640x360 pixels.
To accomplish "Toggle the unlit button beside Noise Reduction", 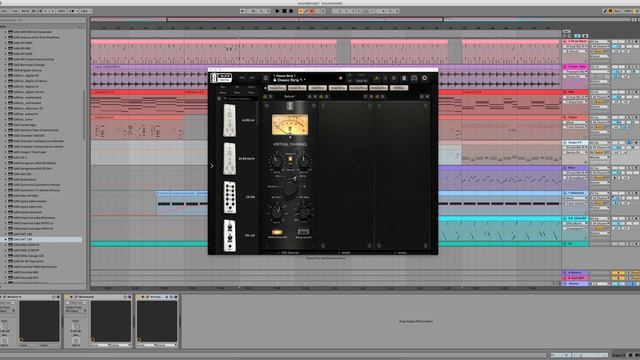I will click(303, 232).
